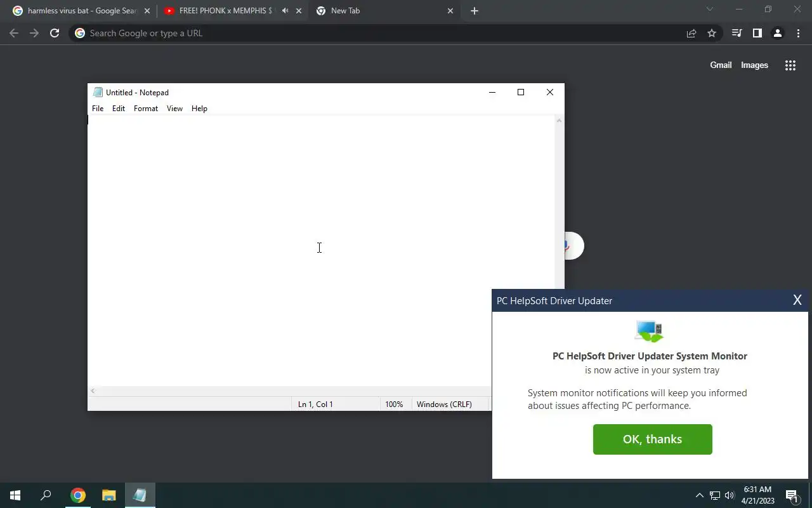The width and height of the screenshot is (812, 508).
Task: Close the PC HelpSoft Driver Updater popup
Action: [x=797, y=300]
